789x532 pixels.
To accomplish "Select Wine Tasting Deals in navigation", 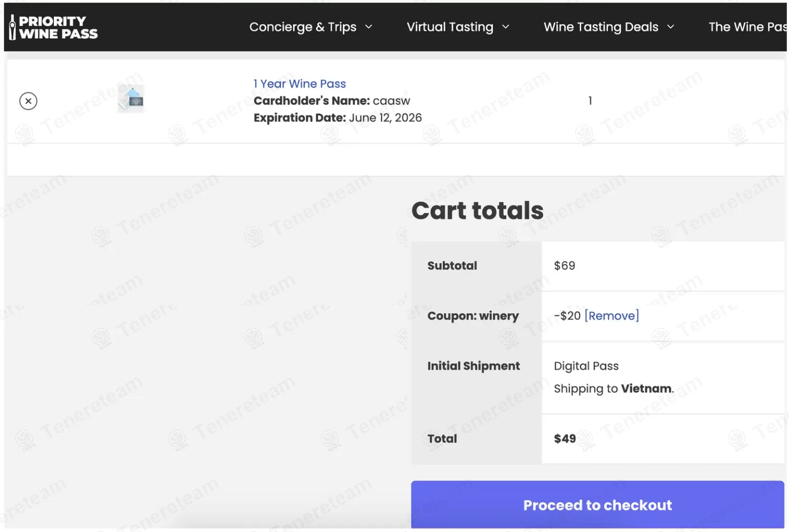I will coord(601,27).
